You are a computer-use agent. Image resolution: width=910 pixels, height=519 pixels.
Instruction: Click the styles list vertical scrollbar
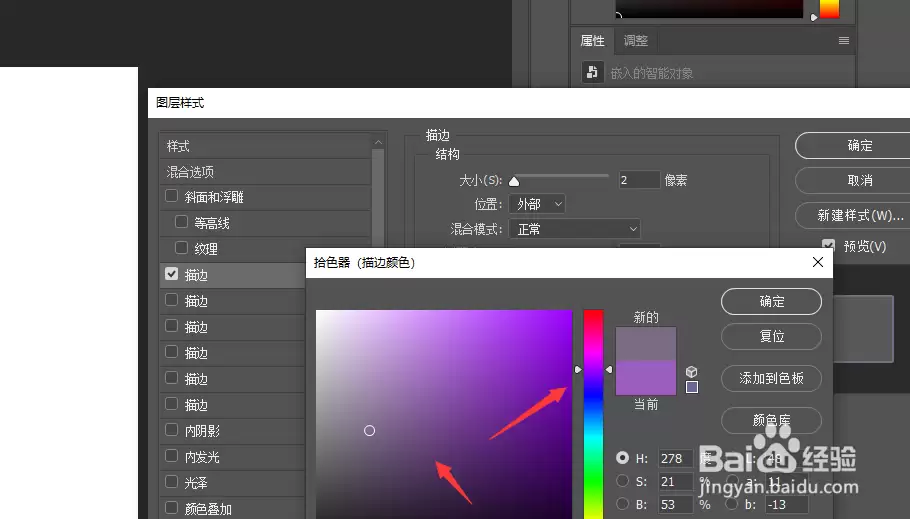(x=378, y=197)
